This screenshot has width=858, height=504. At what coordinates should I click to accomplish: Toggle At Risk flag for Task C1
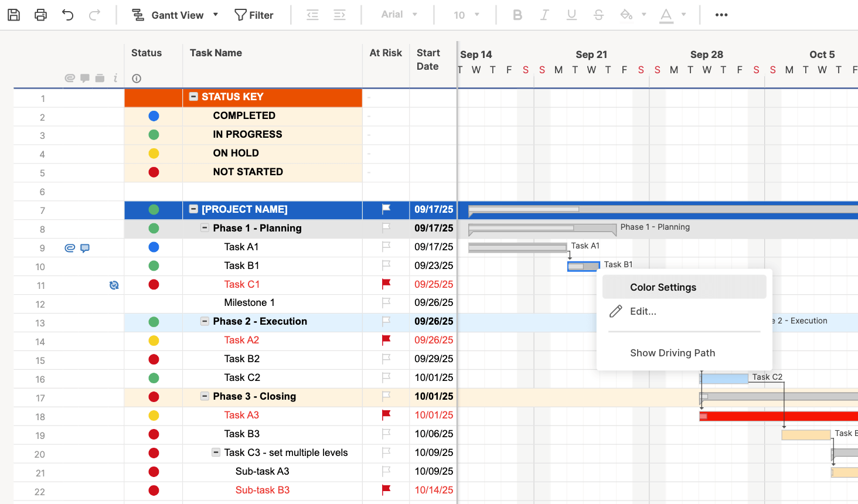386,284
